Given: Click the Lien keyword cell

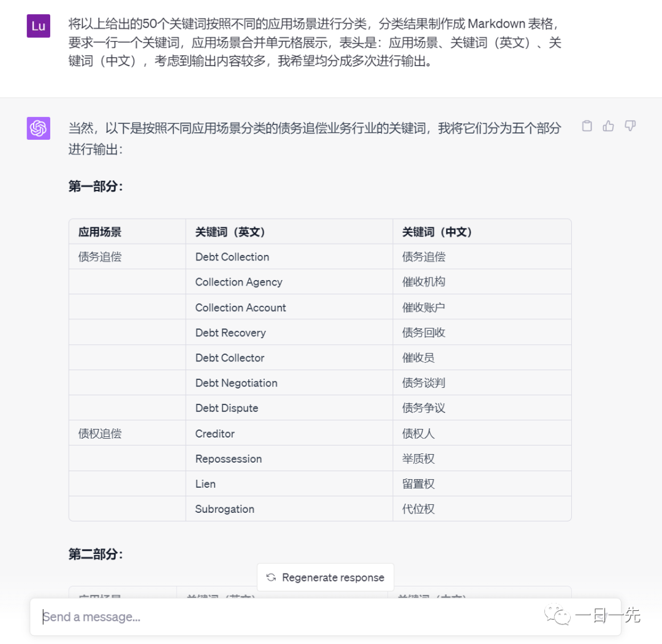Looking at the screenshot, I should coord(205,484).
